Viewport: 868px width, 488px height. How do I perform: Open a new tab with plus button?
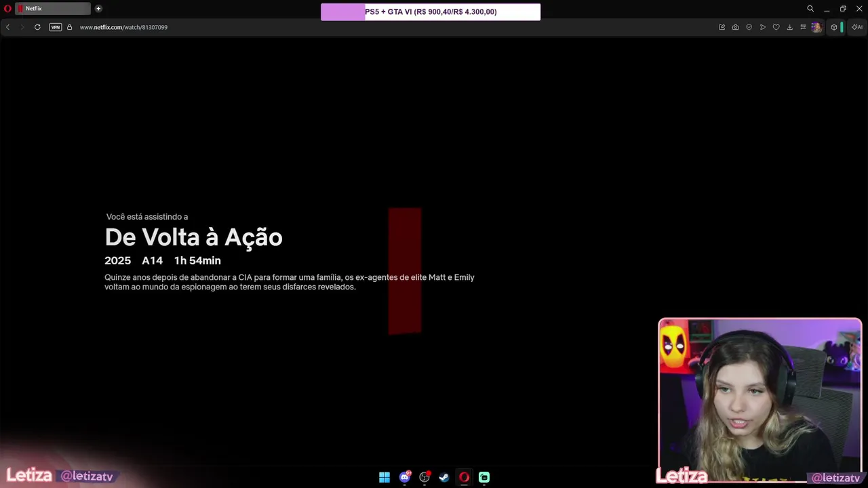[x=98, y=9]
